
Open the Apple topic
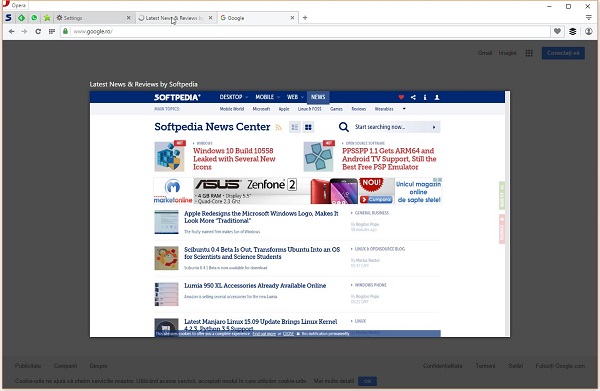(x=284, y=109)
